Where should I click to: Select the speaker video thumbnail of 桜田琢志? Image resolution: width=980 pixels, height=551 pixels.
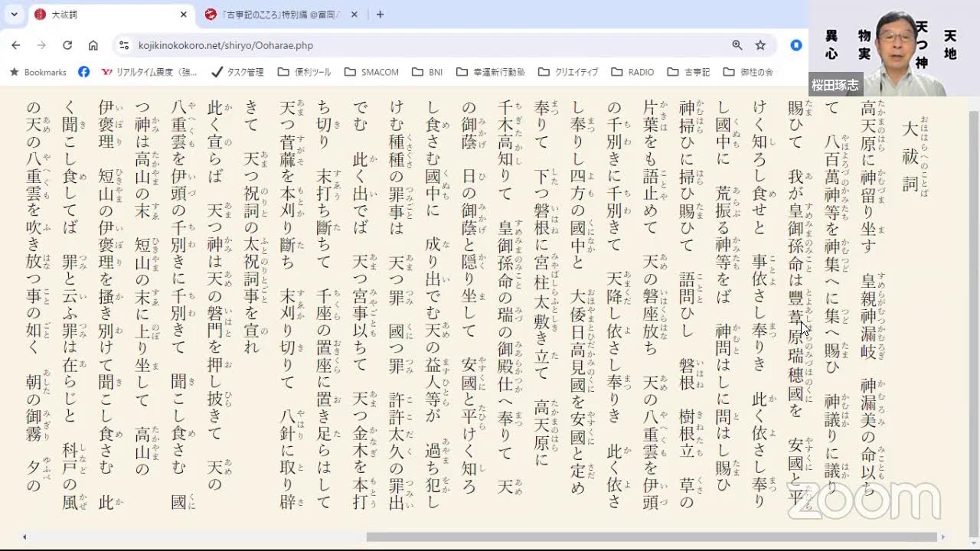pos(894,47)
